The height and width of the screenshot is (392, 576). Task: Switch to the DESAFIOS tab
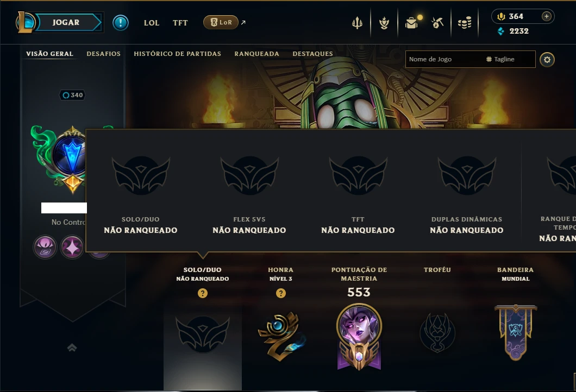tap(104, 54)
